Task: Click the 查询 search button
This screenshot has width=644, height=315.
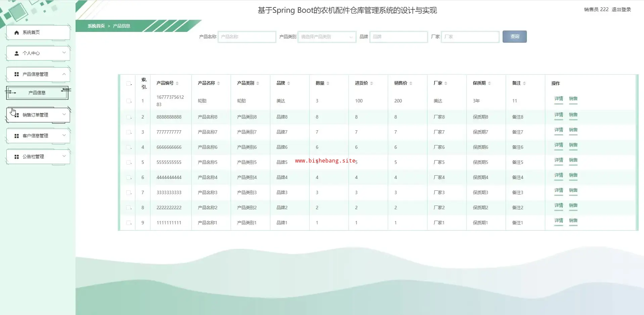Action: [514, 37]
